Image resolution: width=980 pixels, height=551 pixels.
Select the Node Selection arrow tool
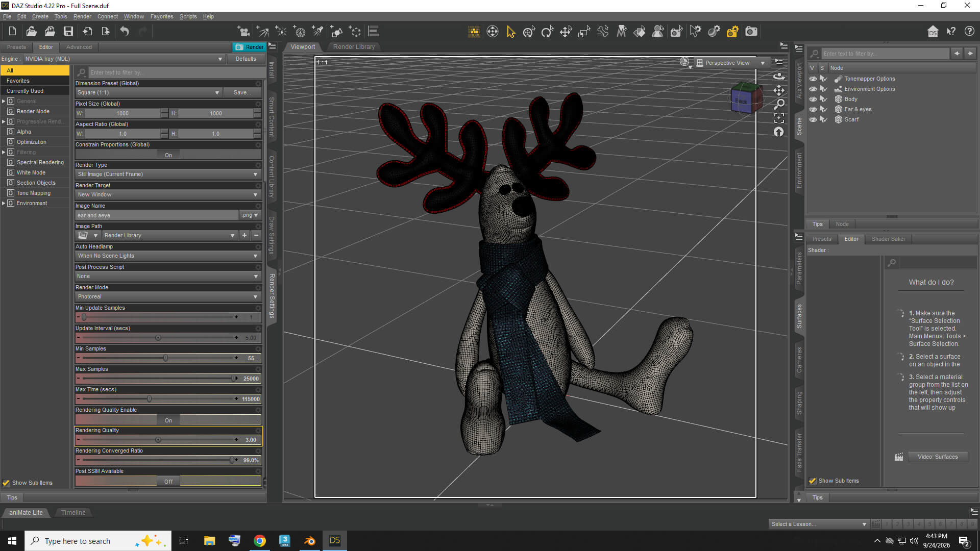[x=510, y=32]
